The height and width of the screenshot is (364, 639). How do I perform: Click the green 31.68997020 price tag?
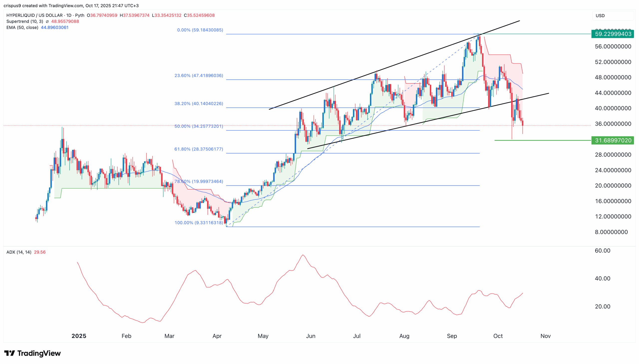point(612,141)
